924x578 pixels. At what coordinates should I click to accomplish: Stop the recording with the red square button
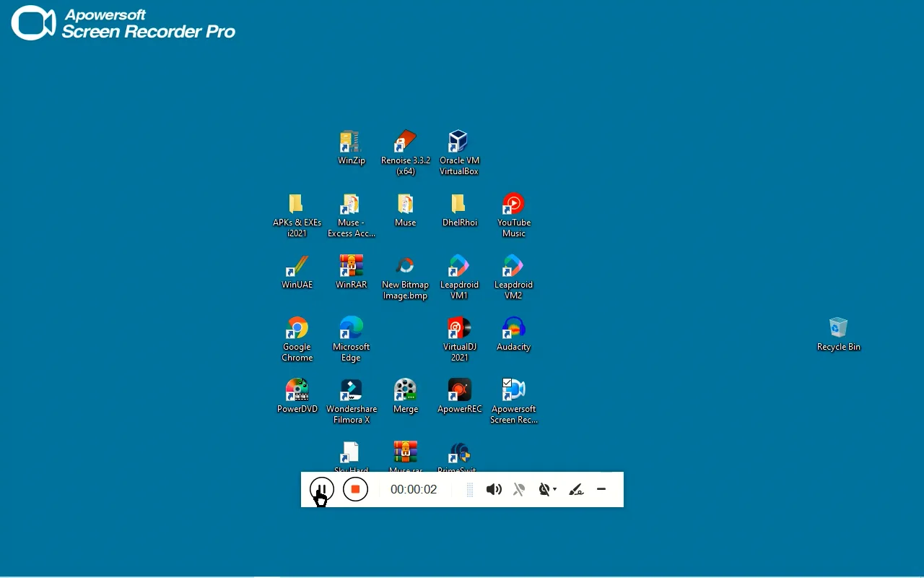[x=355, y=489]
